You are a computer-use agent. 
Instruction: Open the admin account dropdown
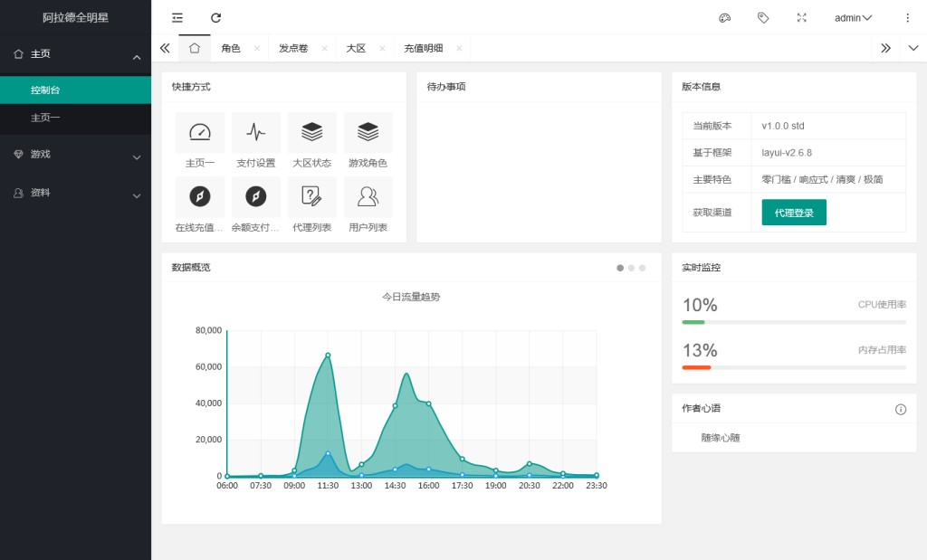852,17
